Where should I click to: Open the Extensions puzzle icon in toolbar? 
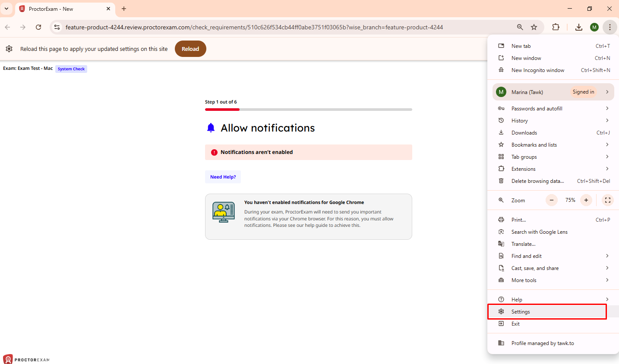click(556, 27)
